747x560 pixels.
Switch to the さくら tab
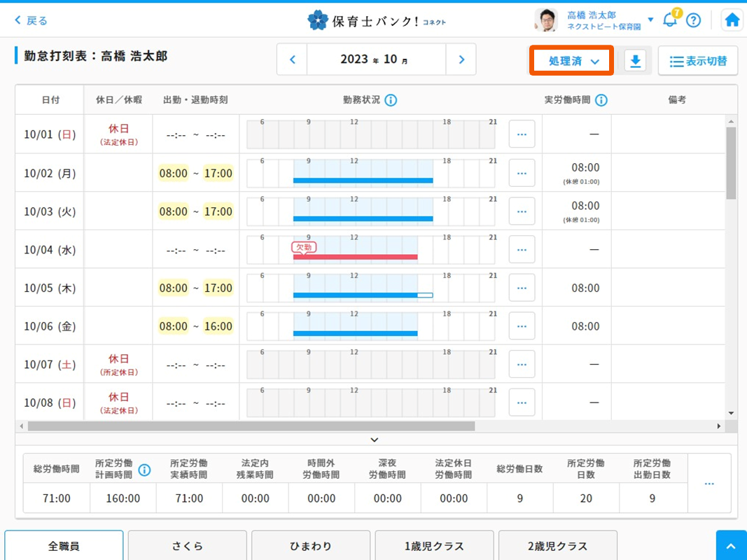(x=187, y=546)
